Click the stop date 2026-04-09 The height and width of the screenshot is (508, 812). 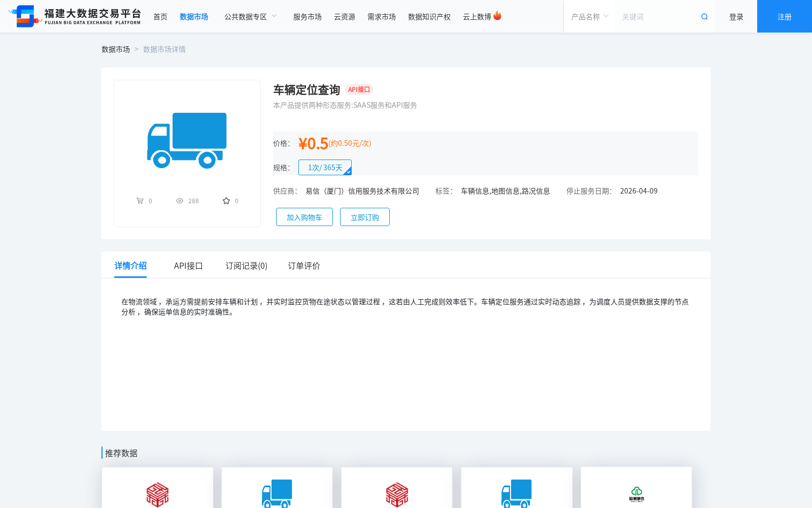pyautogui.click(x=639, y=191)
